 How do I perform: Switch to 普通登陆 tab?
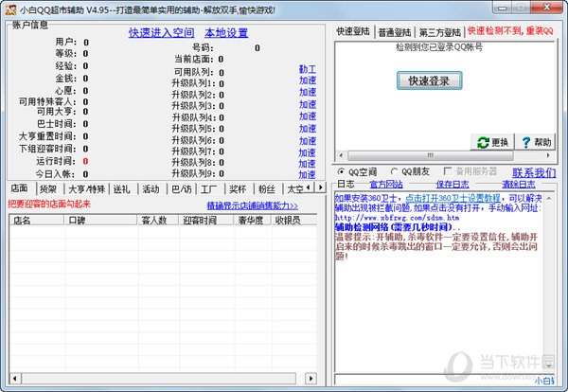click(x=395, y=32)
